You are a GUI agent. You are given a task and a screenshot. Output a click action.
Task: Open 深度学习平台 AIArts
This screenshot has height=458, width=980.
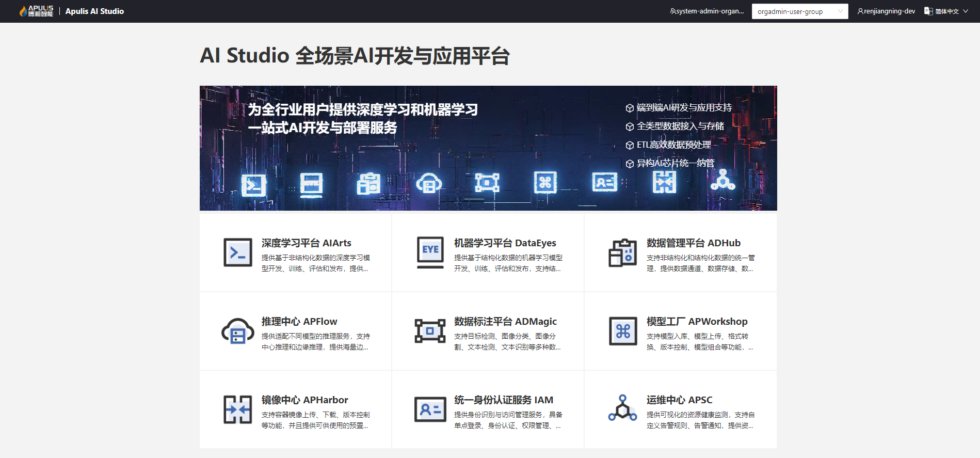(306, 243)
